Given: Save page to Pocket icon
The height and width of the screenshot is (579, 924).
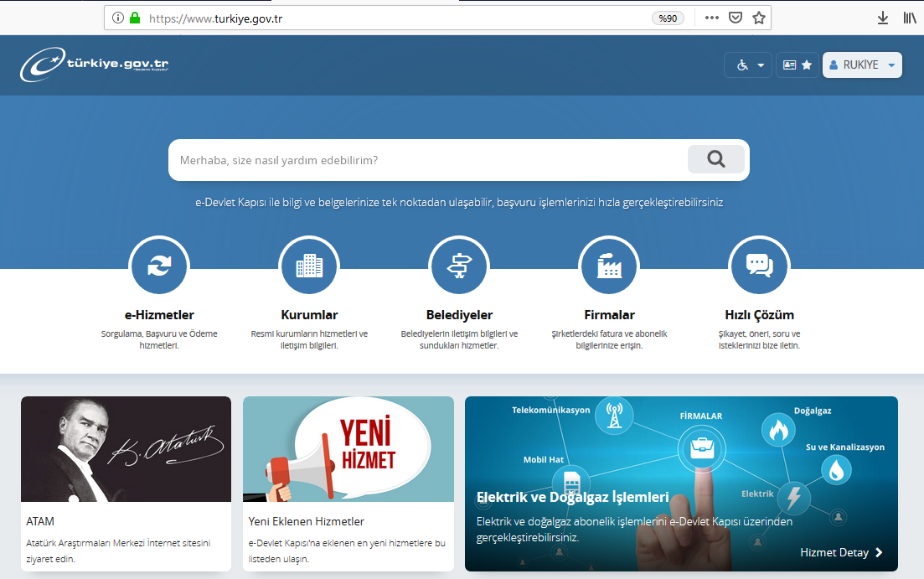Looking at the screenshot, I should pyautogui.click(x=736, y=18).
